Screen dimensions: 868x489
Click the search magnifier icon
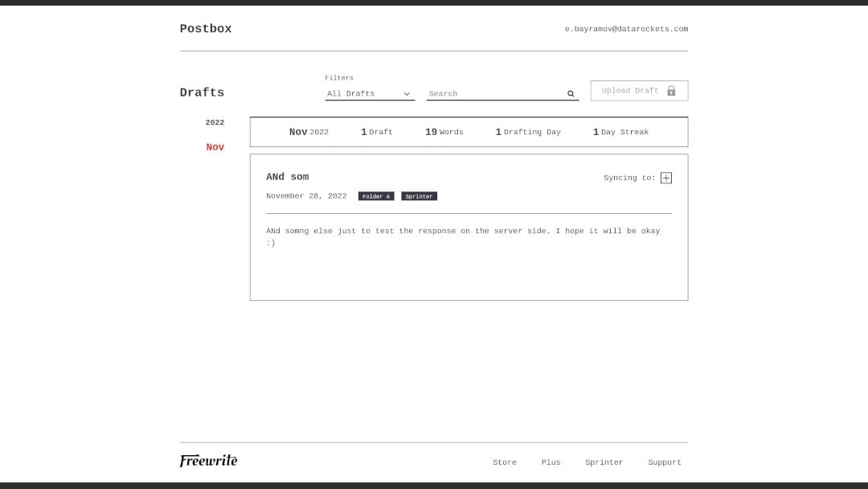point(571,94)
